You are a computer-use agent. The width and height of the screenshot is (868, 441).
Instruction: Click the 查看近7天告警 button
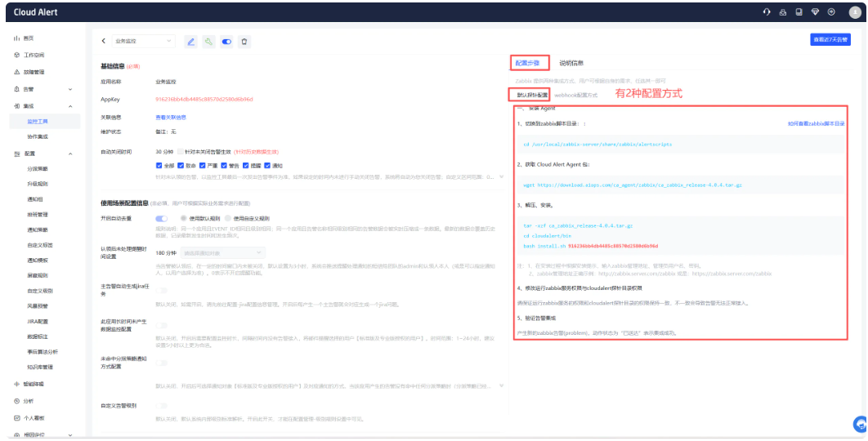tap(830, 39)
